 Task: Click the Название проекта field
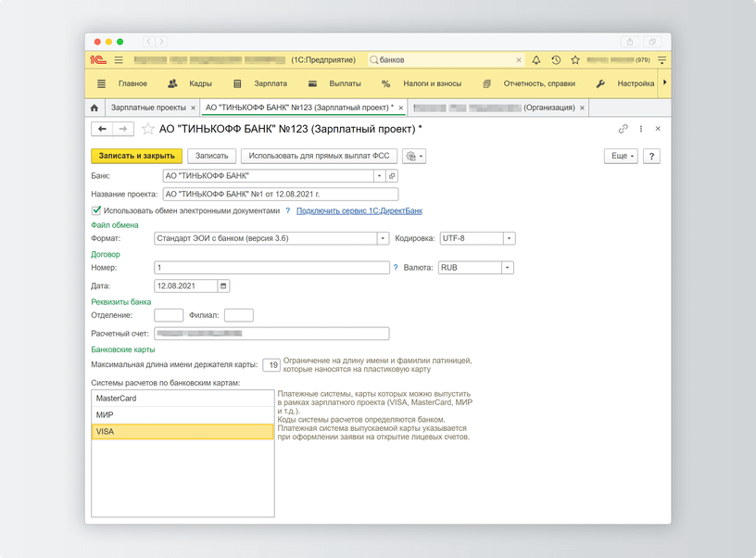tap(281, 195)
